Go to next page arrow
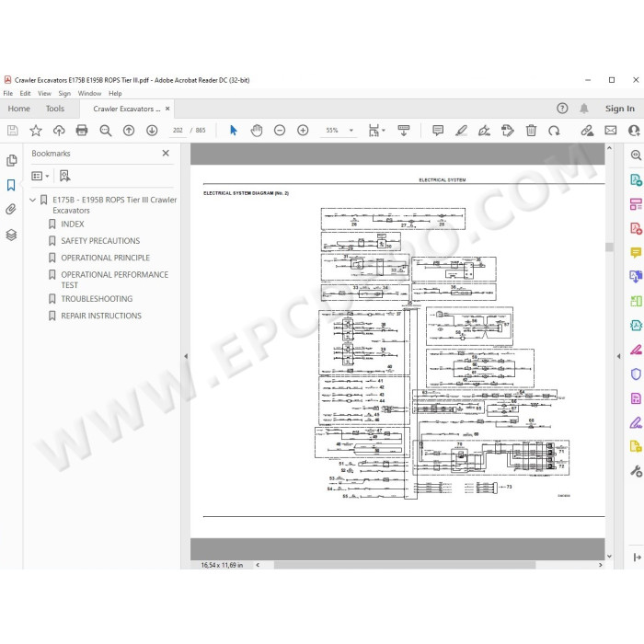The width and height of the screenshot is (644, 644). (152, 131)
